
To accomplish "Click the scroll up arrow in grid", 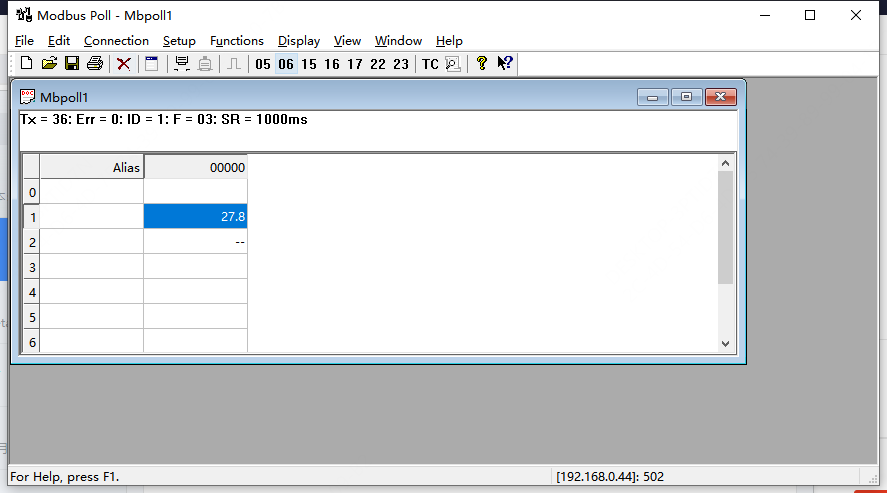I will pos(726,163).
